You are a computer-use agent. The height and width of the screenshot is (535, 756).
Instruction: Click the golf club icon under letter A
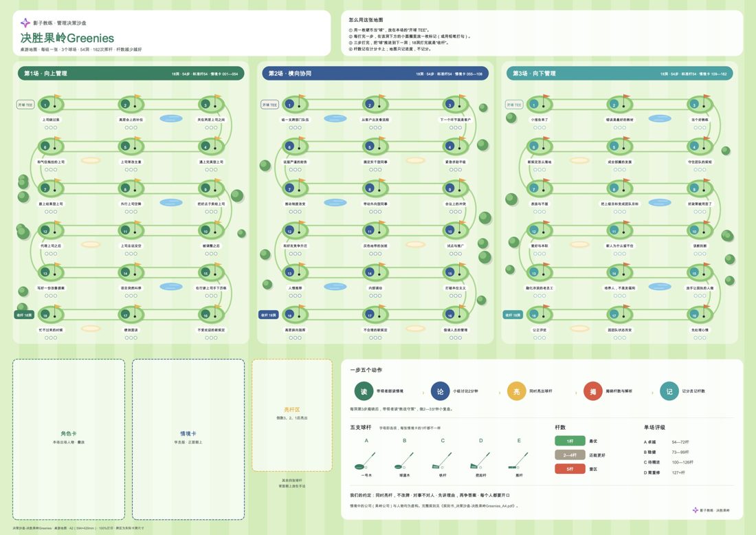click(x=366, y=461)
